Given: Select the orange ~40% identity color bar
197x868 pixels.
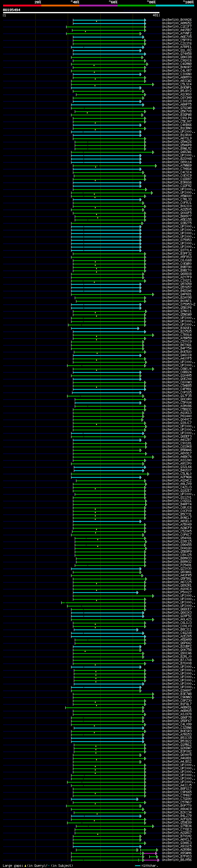Looking at the screenshot, I should coord(60,6).
